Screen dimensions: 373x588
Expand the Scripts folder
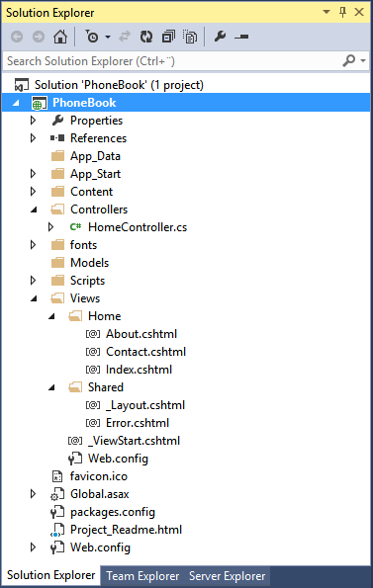pos(33,280)
